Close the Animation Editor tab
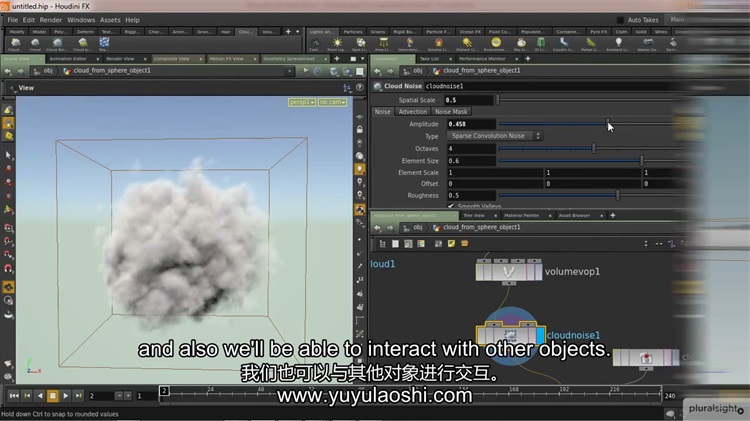This screenshot has width=750, height=421. pyautogui.click(x=98, y=59)
